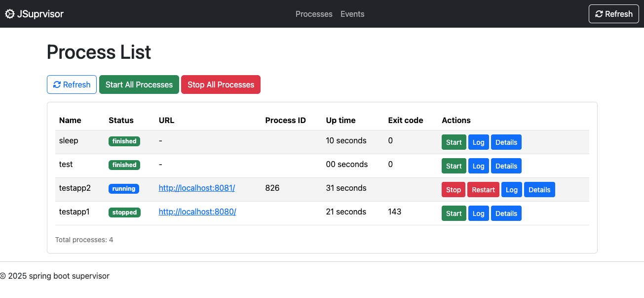Click the Total processes count text
The image size is (644, 298).
(x=83, y=239)
